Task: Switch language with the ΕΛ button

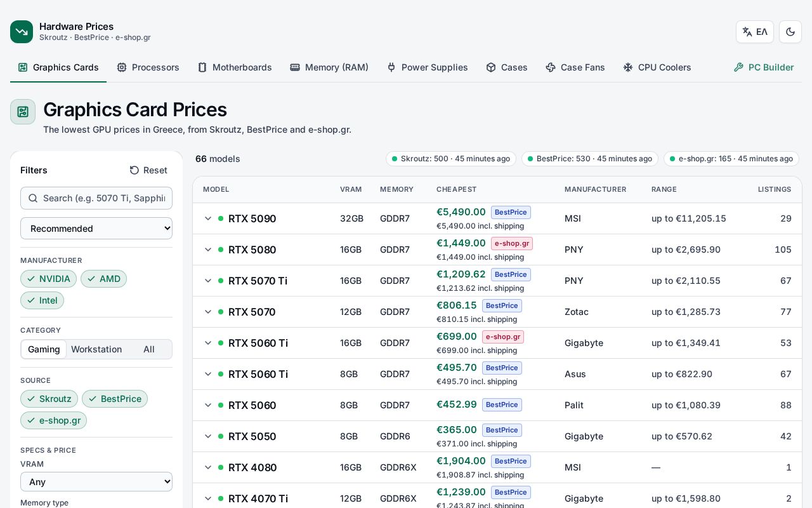Action: (x=755, y=32)
